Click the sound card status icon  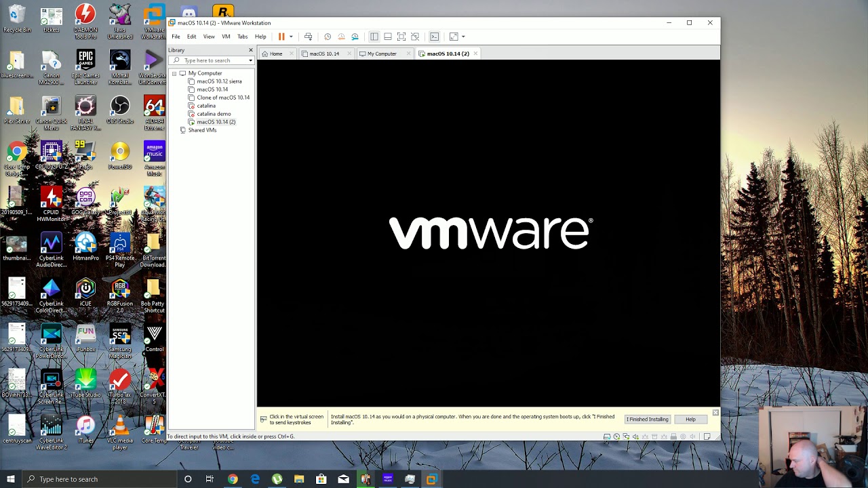(635, 436)
